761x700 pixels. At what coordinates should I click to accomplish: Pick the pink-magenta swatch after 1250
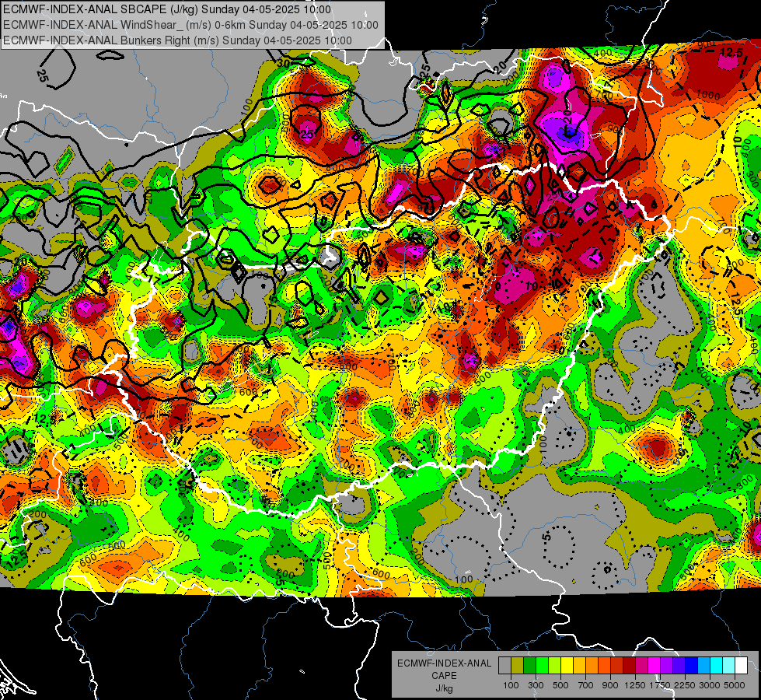[641, 665]
